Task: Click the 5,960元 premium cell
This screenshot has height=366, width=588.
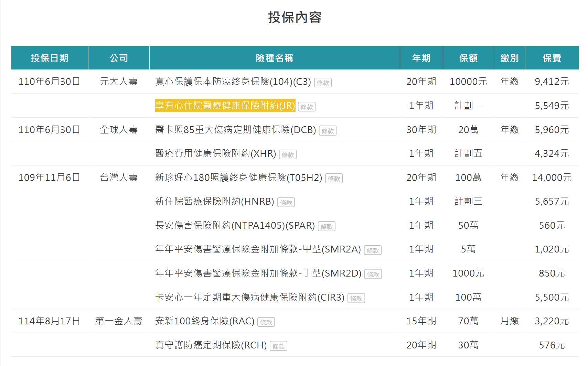Action: pyautogui.click(x=552, y=130)
